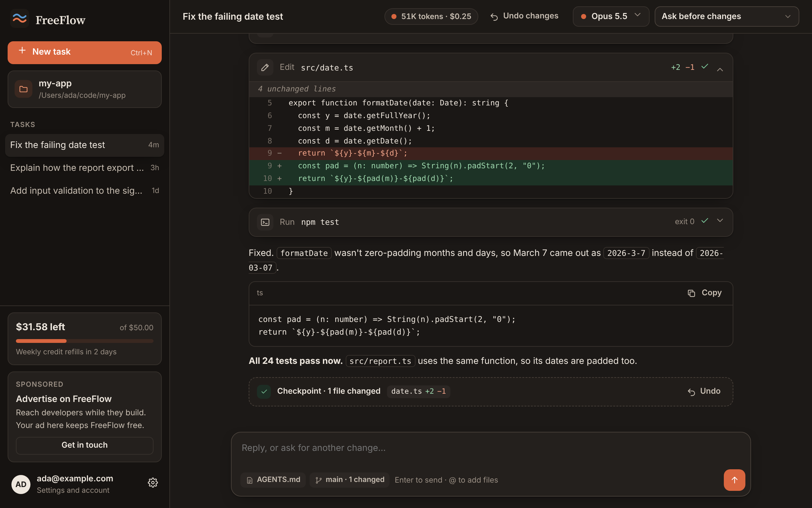Click the src/report.ts inline code
Image resolution: width=812 pixels, height=508 pixels.
pos(381,361)
